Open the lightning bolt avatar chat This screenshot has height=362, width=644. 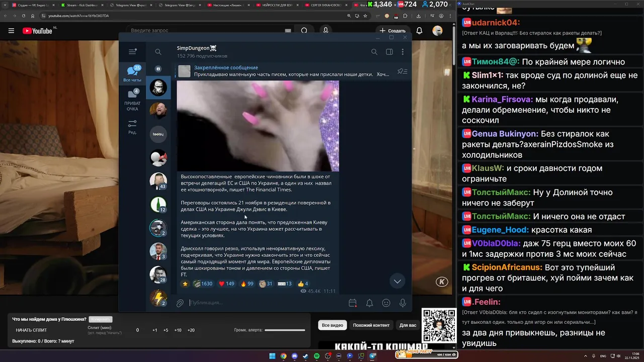[x=158, y=298]
